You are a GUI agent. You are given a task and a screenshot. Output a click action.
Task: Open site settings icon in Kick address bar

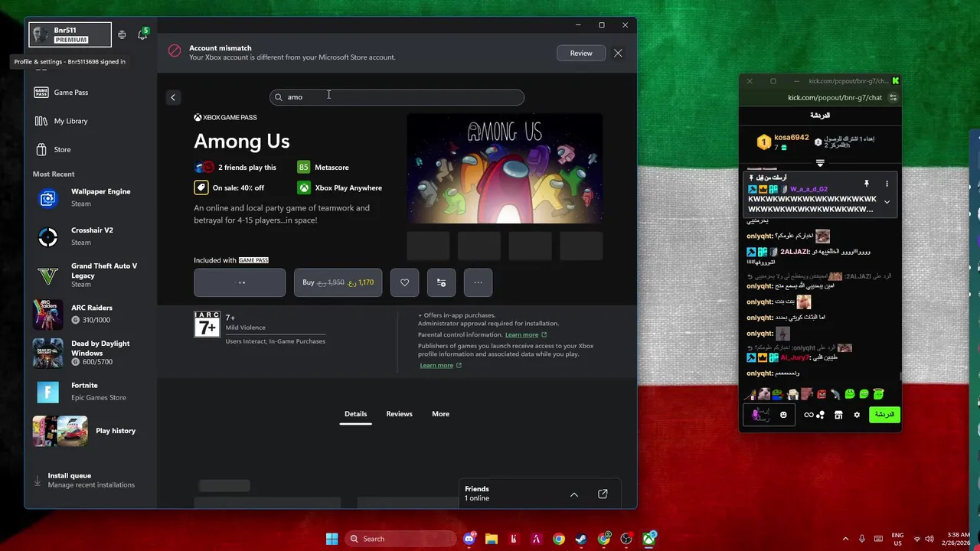coord(893,98)
